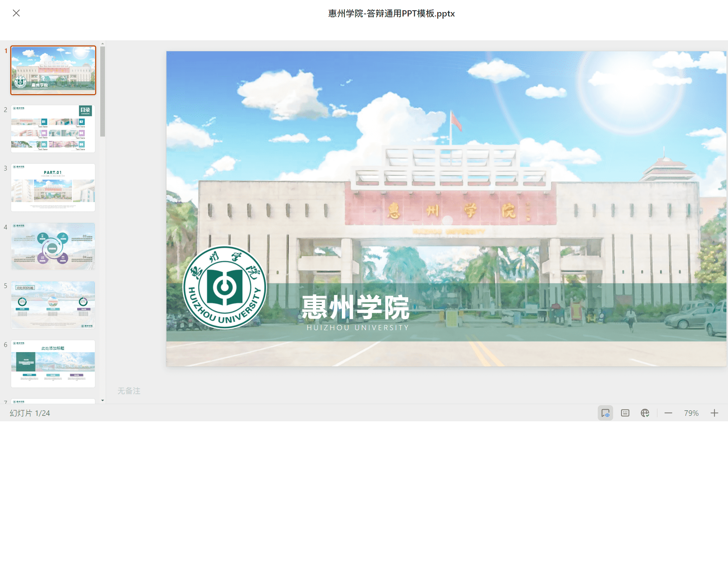The width and height of the screenshot is (728, 582).
Task: Click the 79% zoom level value
Action: click(x=691, y=413)
